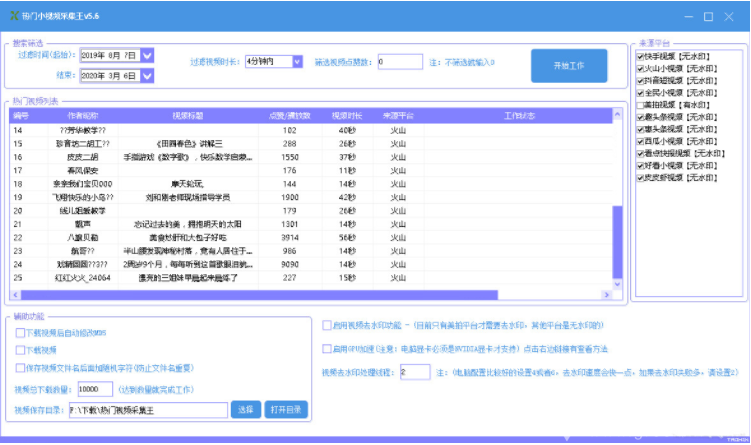This screenshot has width=751, height=445.
Task: Select row 25 by 红红火火_24064
Action: coord(311,278)
